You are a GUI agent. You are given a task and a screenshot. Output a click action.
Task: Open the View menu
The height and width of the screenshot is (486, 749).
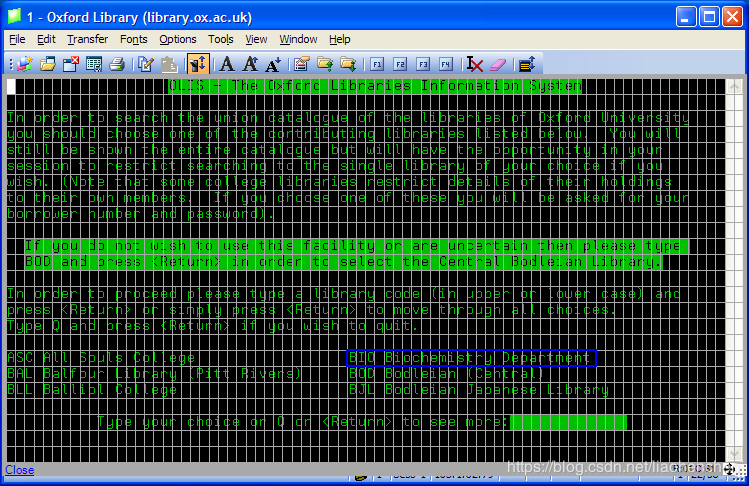coord(256,39)
